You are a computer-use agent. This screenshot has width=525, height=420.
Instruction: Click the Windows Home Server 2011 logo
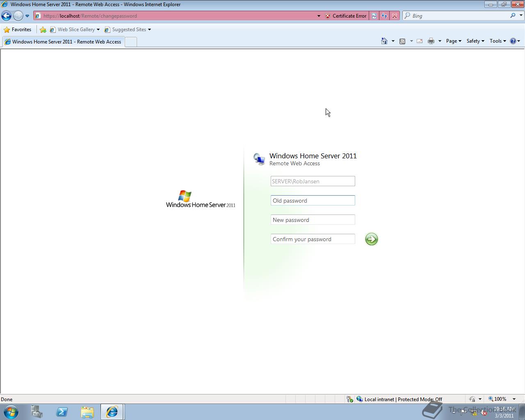point(201,199)
